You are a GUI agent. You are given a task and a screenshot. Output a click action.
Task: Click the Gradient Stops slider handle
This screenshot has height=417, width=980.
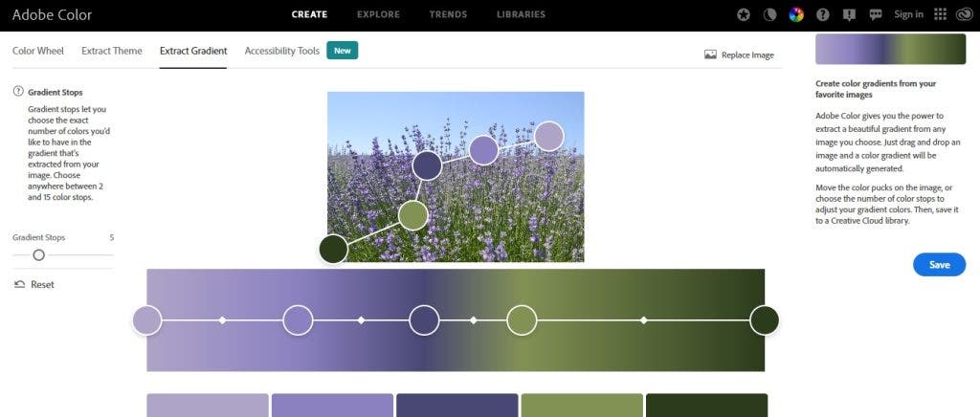coord(38,254)
